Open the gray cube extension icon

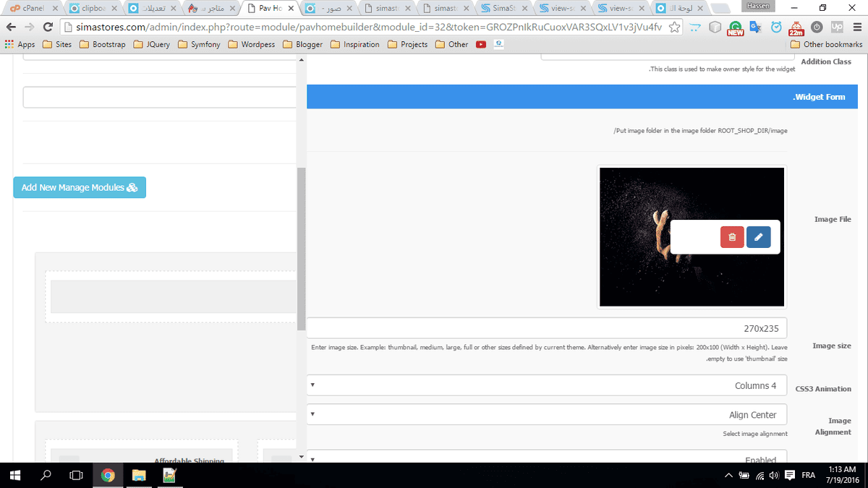coord(715,27)
